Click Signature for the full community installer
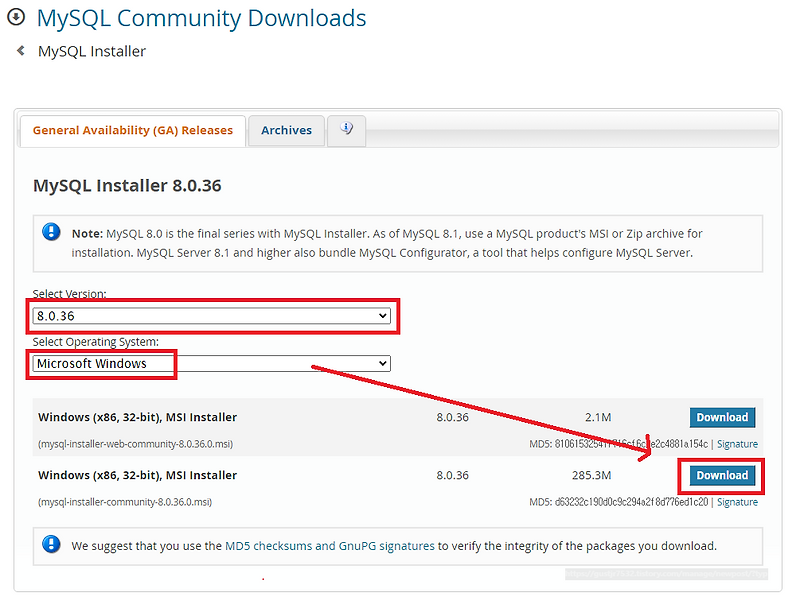 pos(737,501)
